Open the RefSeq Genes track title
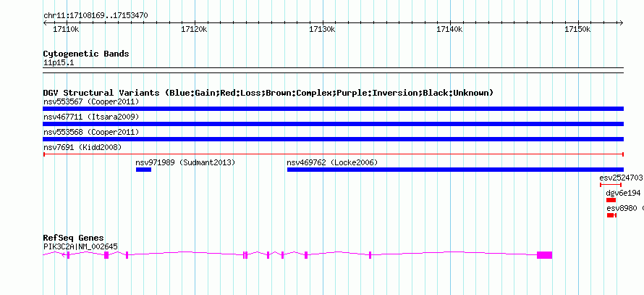 point(74,238)
